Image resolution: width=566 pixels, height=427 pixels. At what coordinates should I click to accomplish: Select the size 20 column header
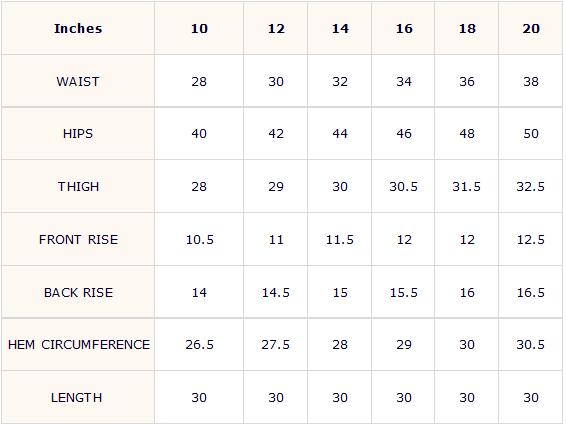531,29
